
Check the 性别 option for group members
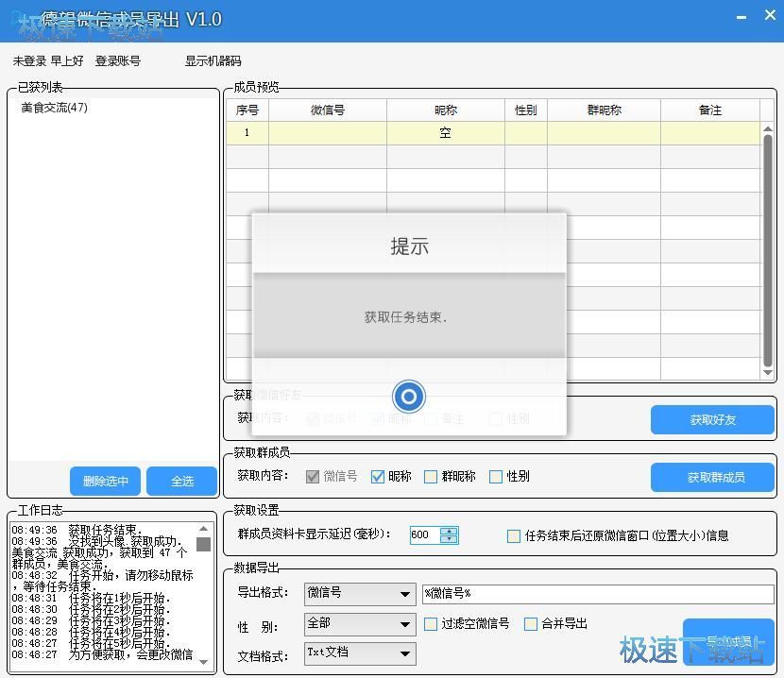pos(496,477)
